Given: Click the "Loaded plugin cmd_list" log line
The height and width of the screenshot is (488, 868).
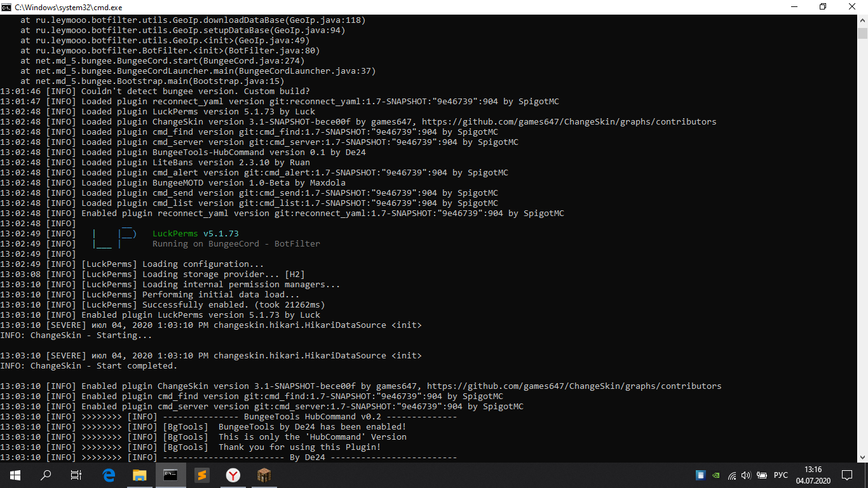Looking at the screenshot, I should click(249, 203).
